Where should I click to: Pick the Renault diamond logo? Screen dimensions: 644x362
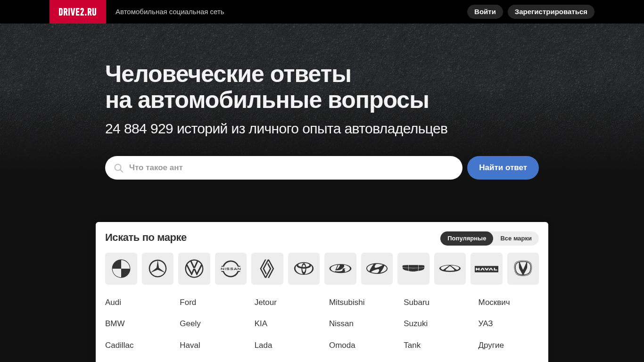[x=267, y=269]
